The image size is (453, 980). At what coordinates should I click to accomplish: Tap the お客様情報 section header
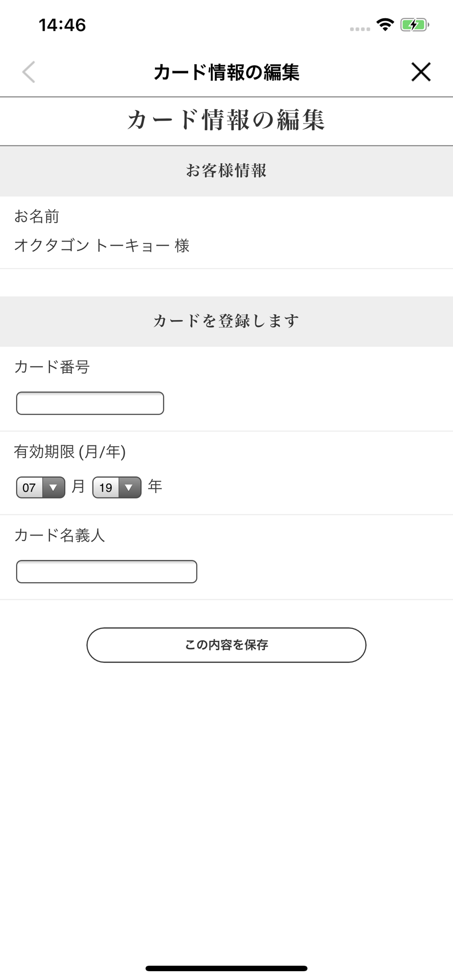(226, 171)
